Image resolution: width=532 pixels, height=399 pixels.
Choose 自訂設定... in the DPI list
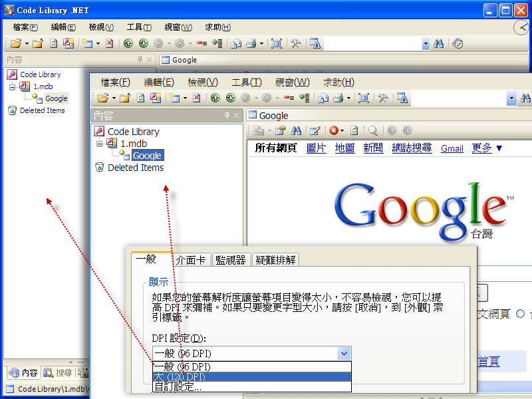point(252,386)
